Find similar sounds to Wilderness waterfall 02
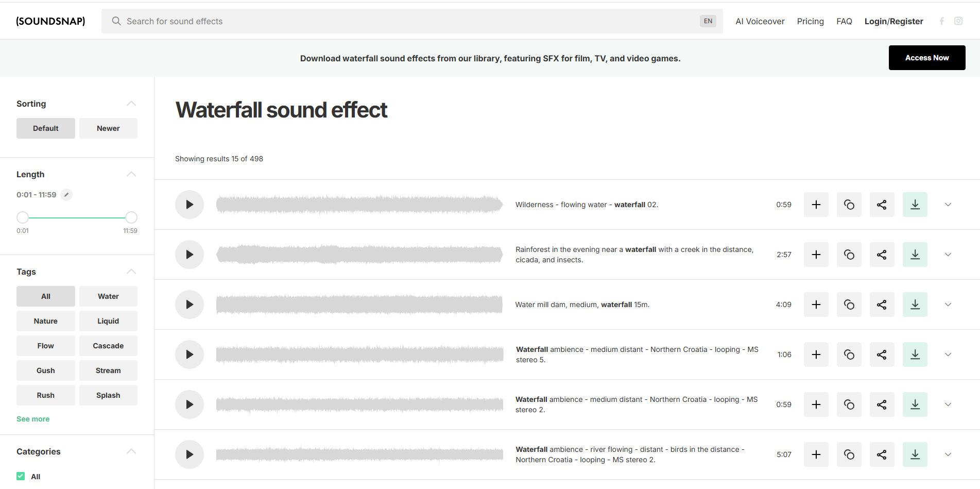The height and width of the screenshot is (489, 980). (x=849, y=204)
